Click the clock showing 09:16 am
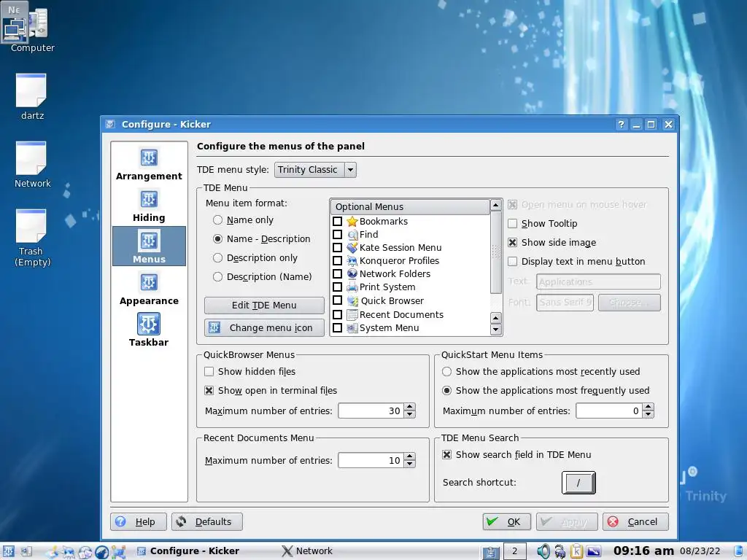Image resolution: width=747 pixels, height=560 pixels. [x=643, y=551]
